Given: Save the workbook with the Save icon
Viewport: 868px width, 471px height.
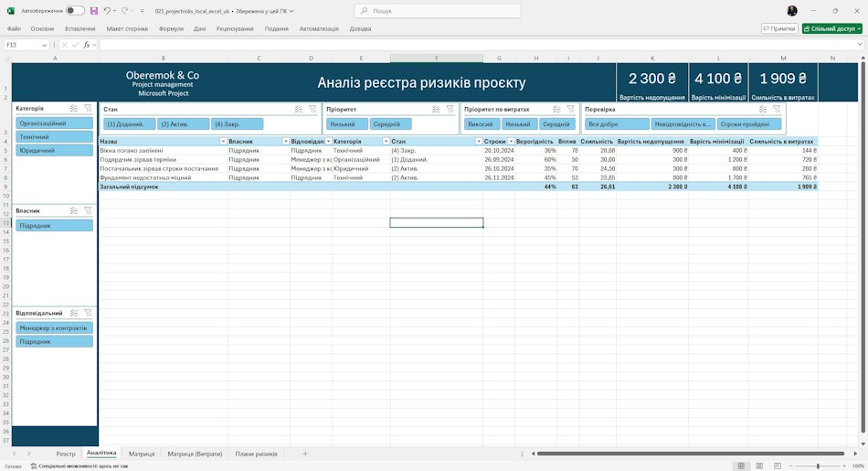Looking at the screenshot, I should pos(94,11).
